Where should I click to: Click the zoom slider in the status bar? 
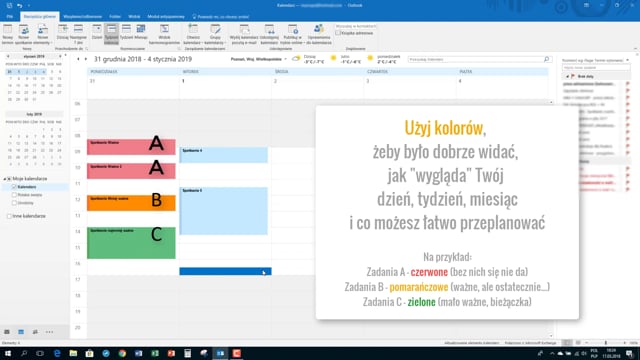pos(606,343)
